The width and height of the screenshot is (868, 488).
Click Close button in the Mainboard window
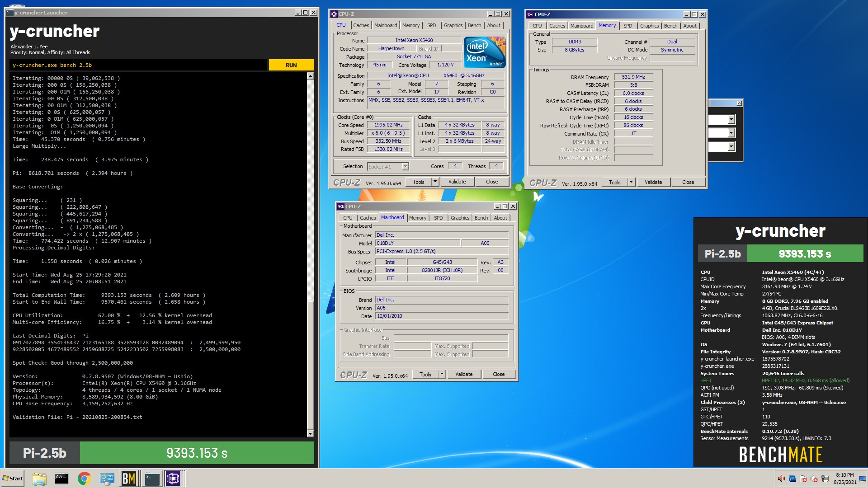coord(499,374)
